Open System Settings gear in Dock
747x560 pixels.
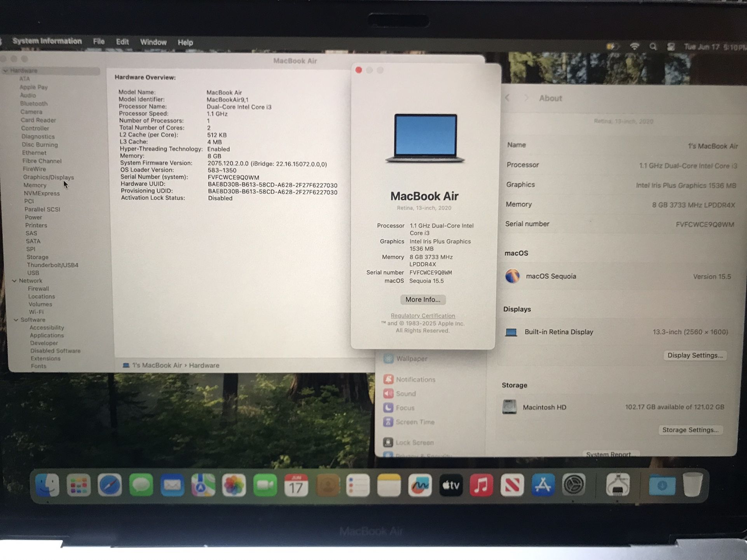point(574,485)
